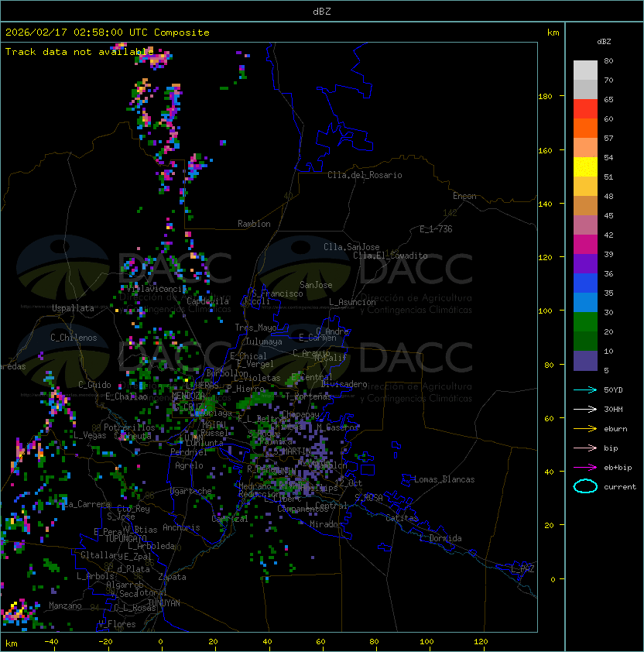644x652 pixels.
Task: Click the 'Mirador' map label
Action: tap(327, 524)
